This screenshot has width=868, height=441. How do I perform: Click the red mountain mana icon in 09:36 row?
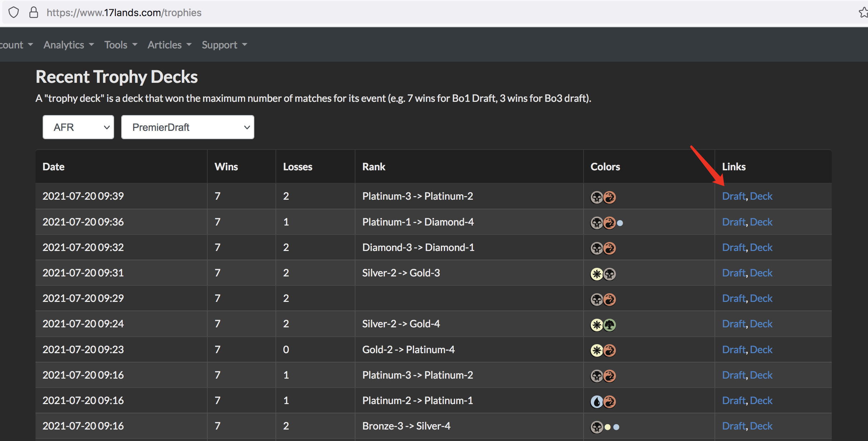pyautogui.click(x=609, y=223)
